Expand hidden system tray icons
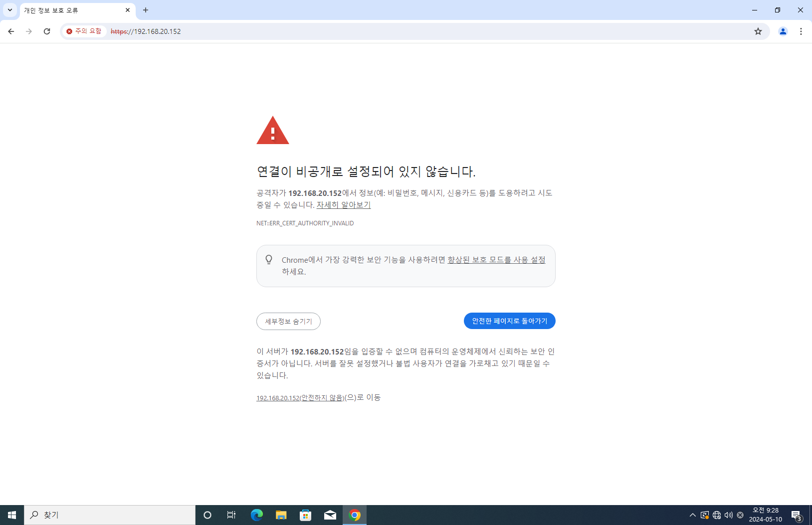Viewport: 812px width, 525px height. click(x=693, y=515)
